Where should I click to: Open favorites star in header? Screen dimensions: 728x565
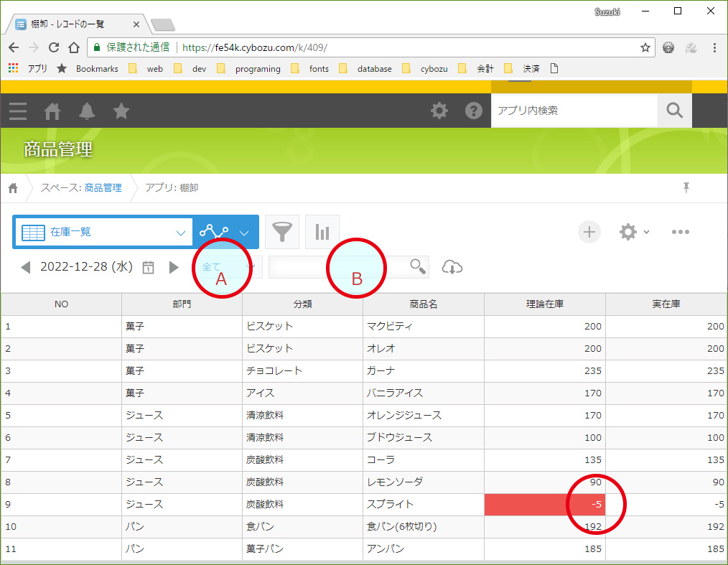[121, 111]
